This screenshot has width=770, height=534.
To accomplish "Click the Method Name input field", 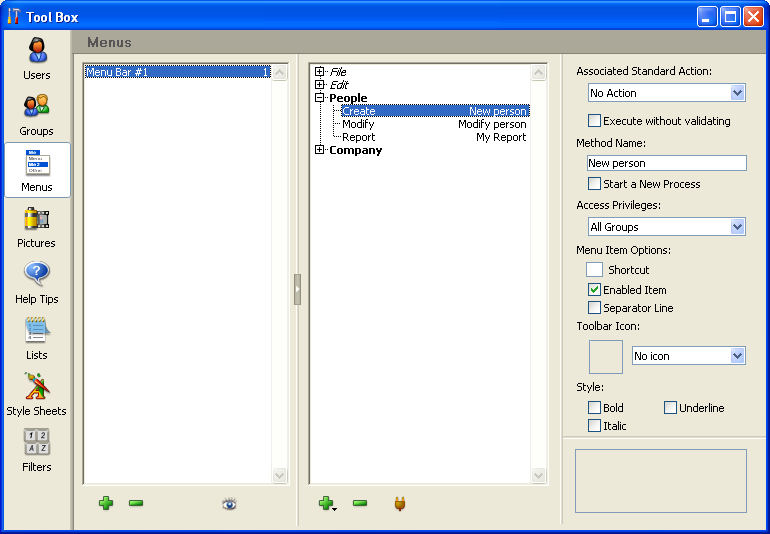I will click(x=666, y=163).
